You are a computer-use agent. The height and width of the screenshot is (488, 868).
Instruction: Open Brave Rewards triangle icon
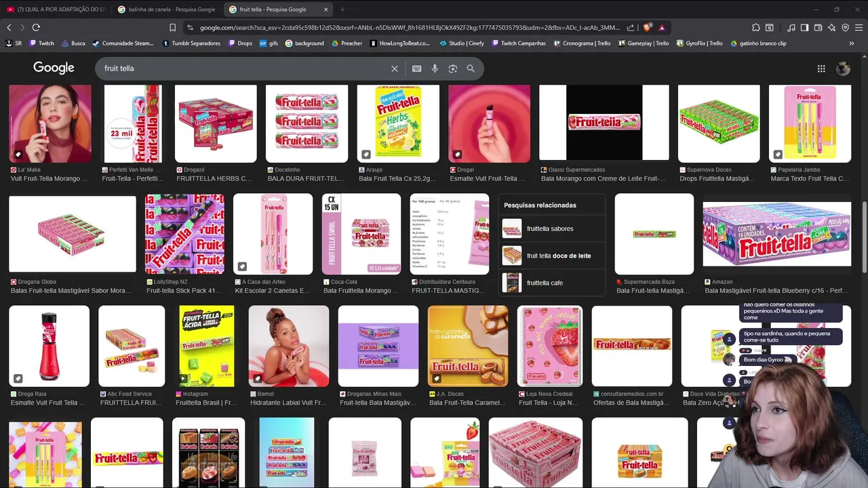pos(662,28)
